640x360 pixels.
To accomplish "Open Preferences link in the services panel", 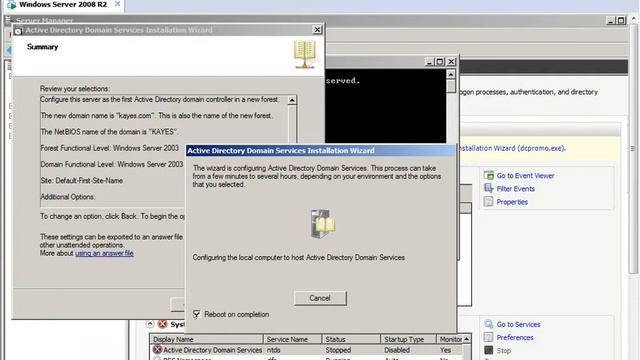I will point(515,337).
